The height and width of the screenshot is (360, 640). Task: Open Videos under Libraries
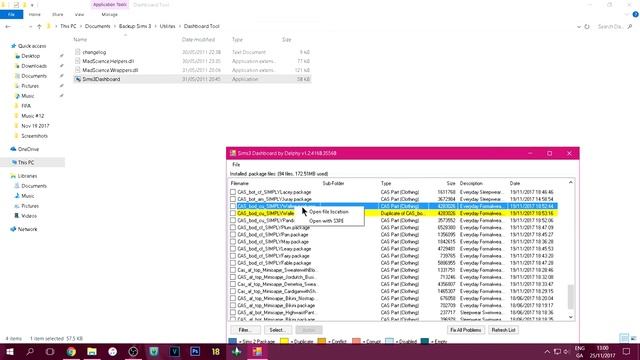pos(29,216)
